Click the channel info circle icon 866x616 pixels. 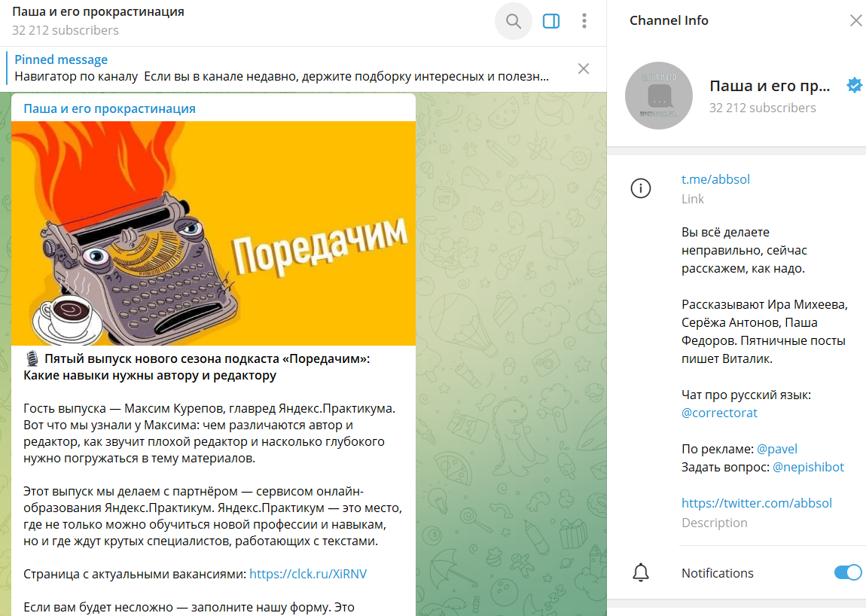click(x=641, y=188)
